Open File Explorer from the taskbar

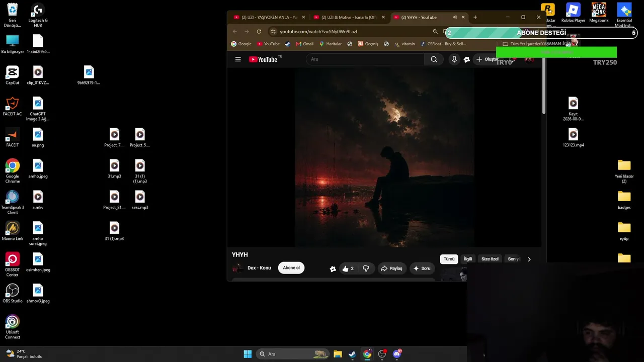pyautogui.click(x=338, y=354)
